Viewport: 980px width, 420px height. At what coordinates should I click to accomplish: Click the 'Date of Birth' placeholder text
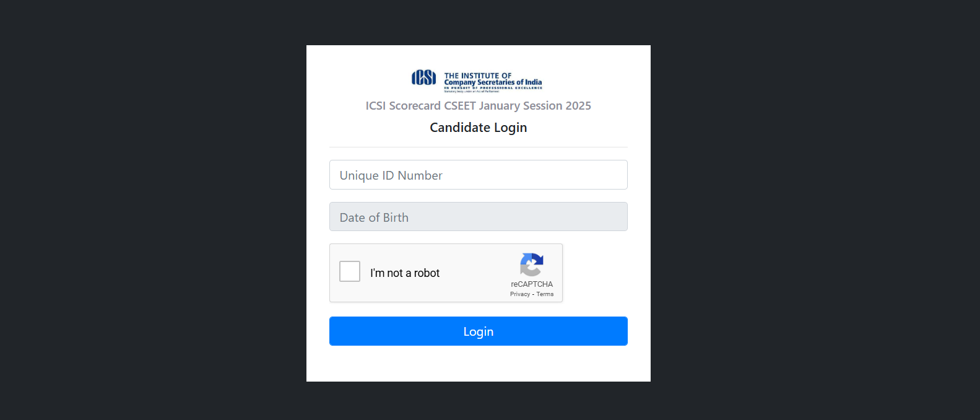pos(374,217)
